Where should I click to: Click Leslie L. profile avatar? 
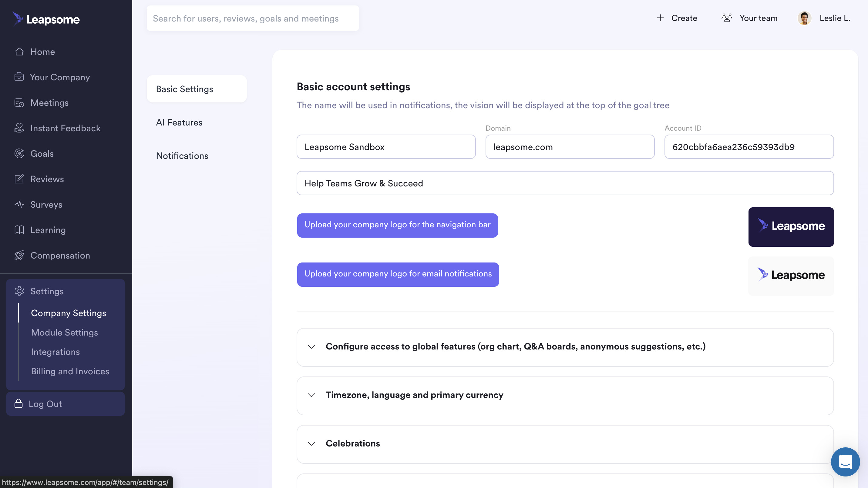pyautogui.click(x=804, y=18)
